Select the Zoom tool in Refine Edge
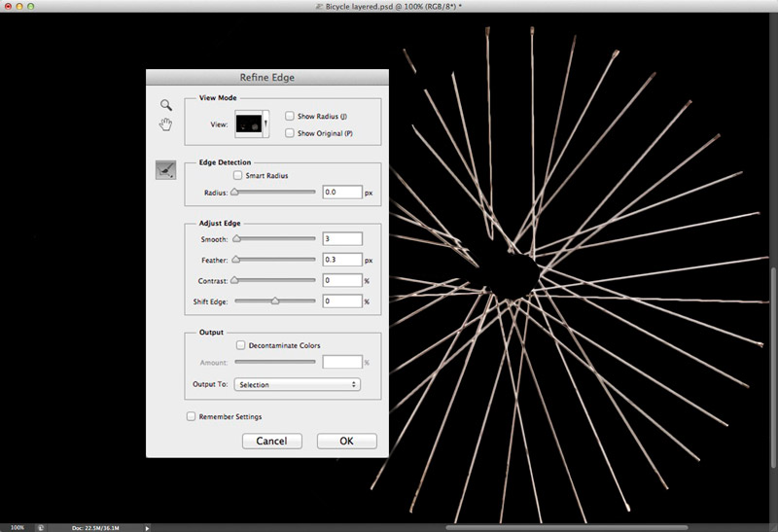The width and height of the screenshot is (778, 532). click(x=166, y=104)
